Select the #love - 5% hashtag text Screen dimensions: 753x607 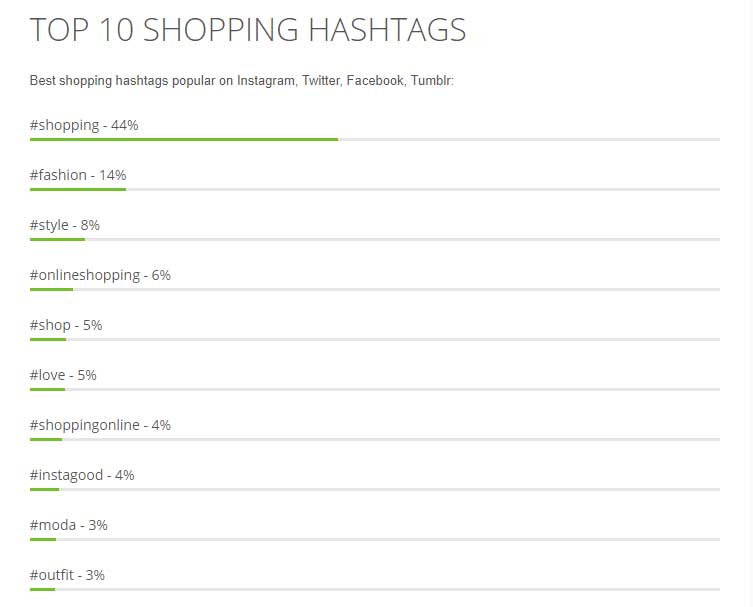click(63, 375)
